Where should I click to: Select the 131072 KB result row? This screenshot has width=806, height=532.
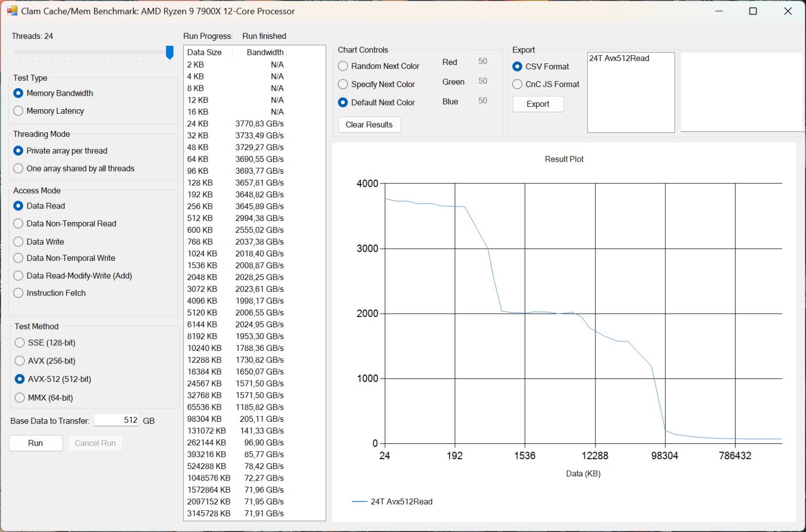coord(235,431)
